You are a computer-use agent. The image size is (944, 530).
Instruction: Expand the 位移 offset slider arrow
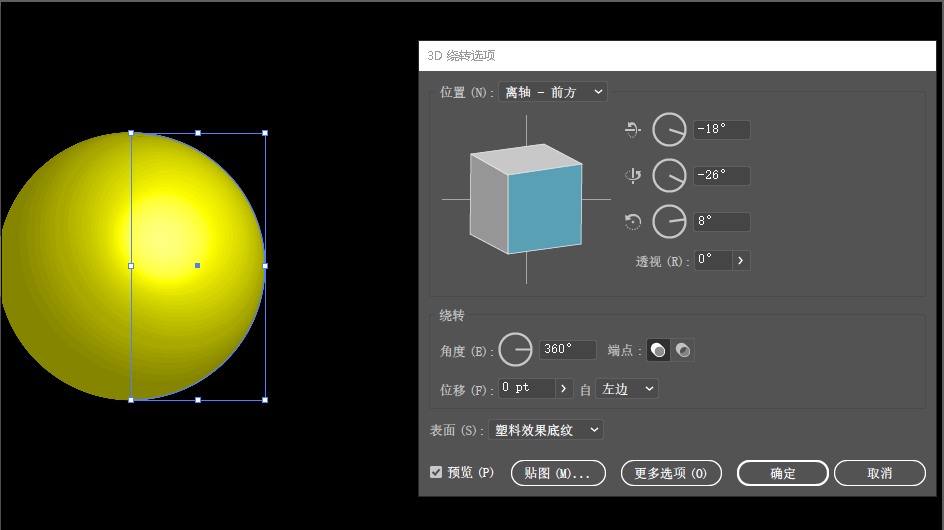click(564, 388)
